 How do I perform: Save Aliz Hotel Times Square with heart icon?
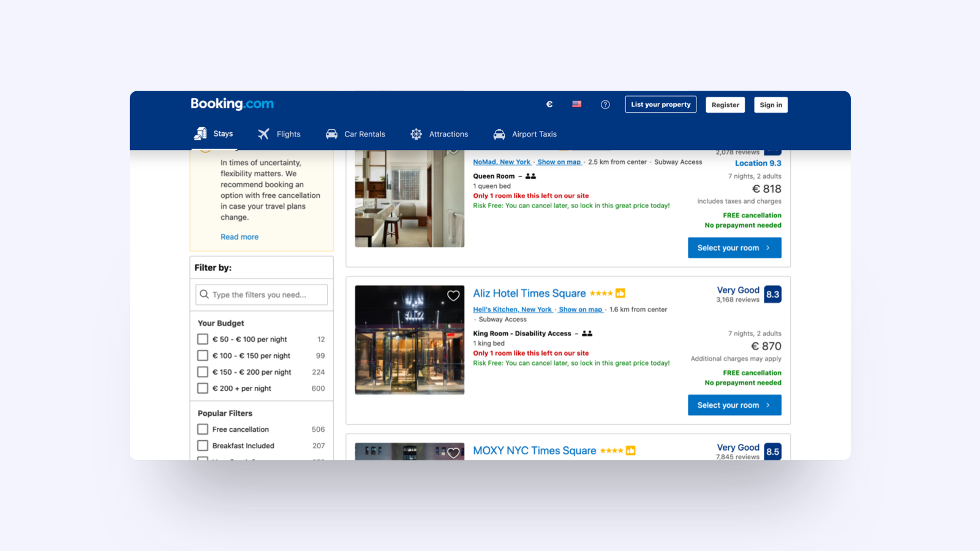tap(453, 296)
